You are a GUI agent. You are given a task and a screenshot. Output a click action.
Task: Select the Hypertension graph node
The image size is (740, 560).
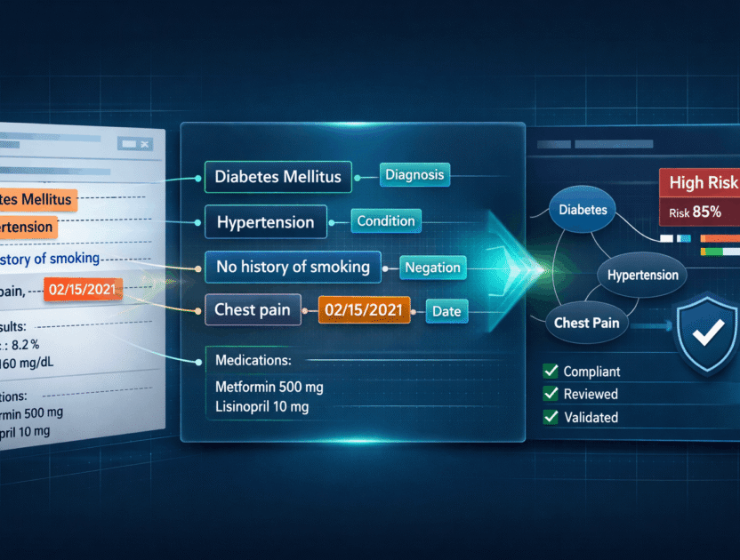pyautogui.click(x=642, y=275)
